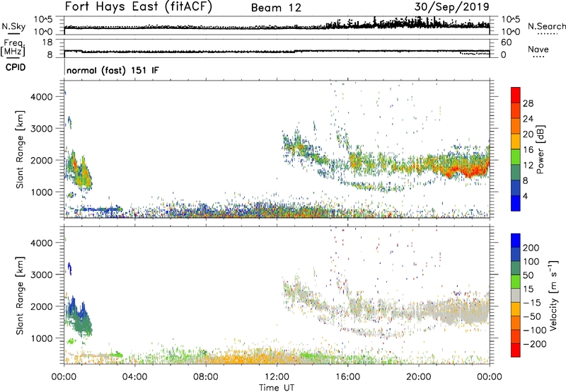Click the '4' value on the power color bar
Viewport: 566px width, 392px height.
(526, 196)
